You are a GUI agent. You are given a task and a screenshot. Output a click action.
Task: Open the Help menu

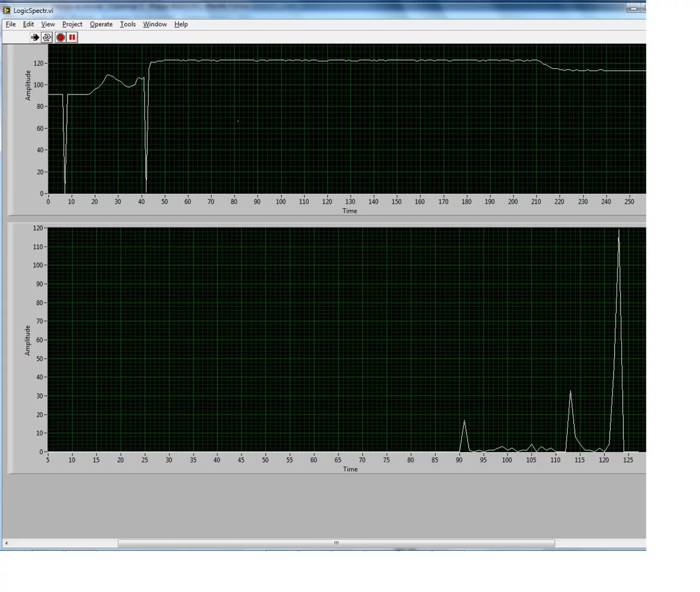(181, 24)
